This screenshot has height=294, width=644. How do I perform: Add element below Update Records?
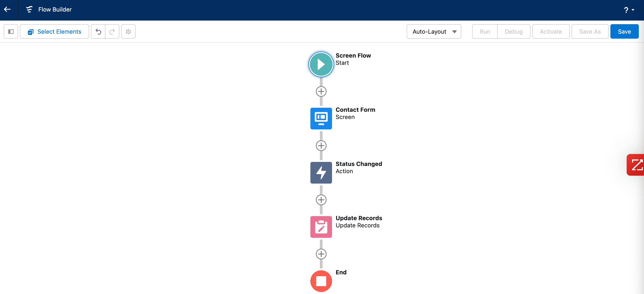pyautogui.click(x=321, y=254)
